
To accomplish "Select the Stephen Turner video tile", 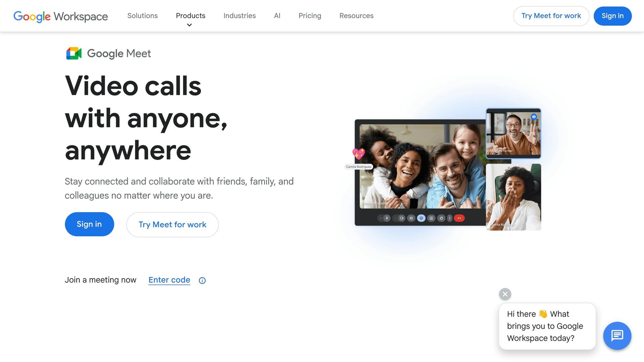I will (x=513, y=133).
